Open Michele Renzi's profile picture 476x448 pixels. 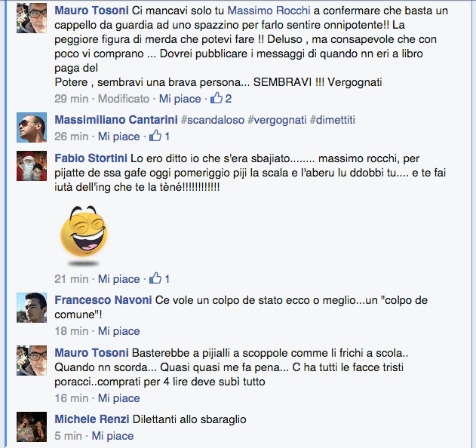(32, 426)
